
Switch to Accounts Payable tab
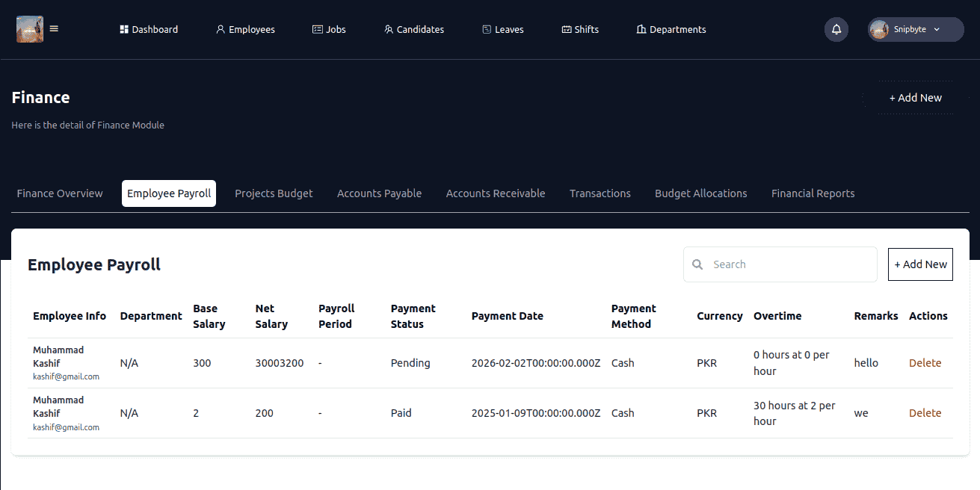tap(380, 193)
